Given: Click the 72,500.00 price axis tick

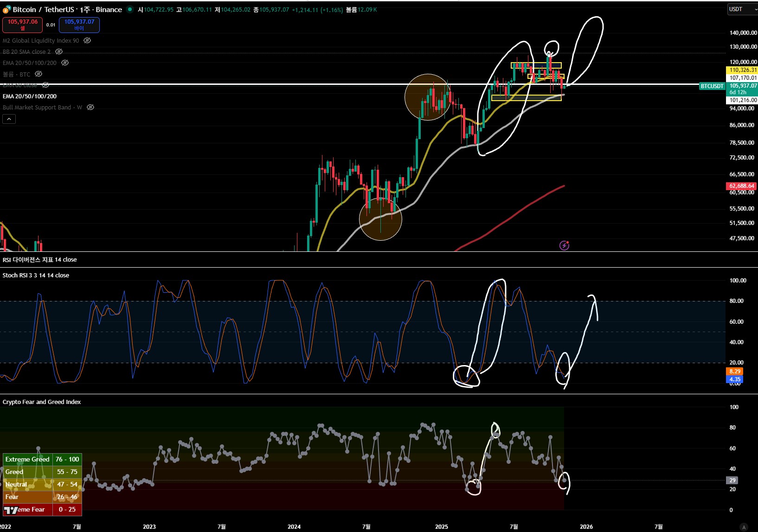Looking at the screenshot, I should (x=742, y=158).
